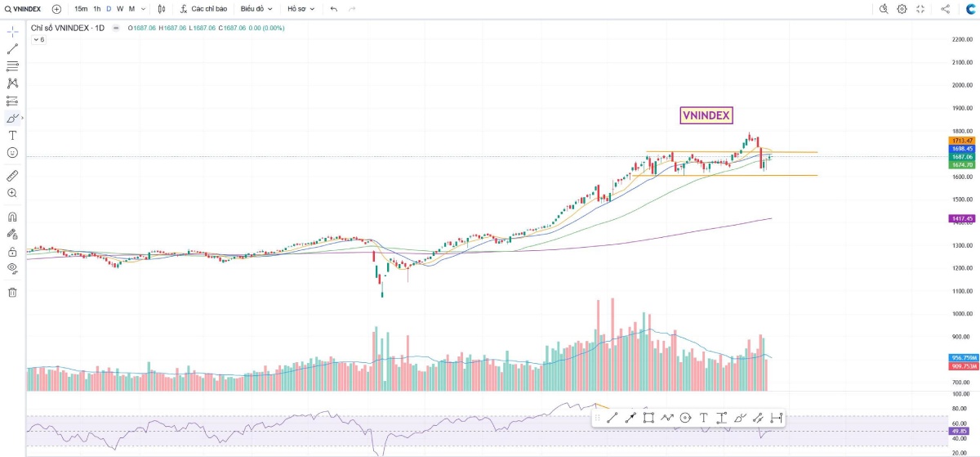
Task: Open the ruler measure tool
Action: pyautogui.click(x=12, y=176)
